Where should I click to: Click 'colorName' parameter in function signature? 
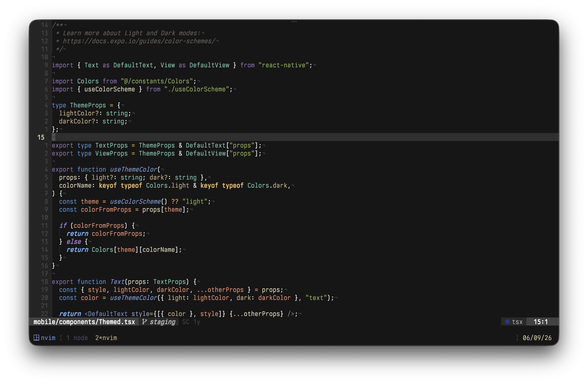tap(75, 186)
